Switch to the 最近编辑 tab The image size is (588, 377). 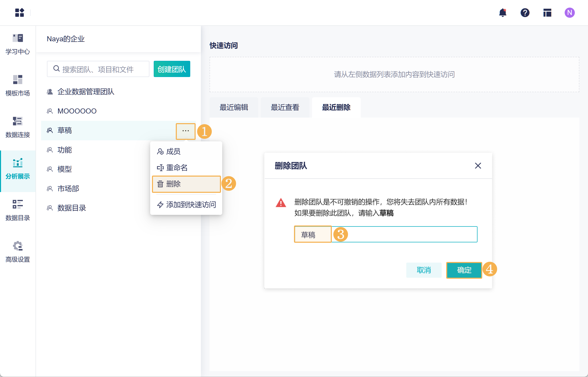[x=234, y=107]
